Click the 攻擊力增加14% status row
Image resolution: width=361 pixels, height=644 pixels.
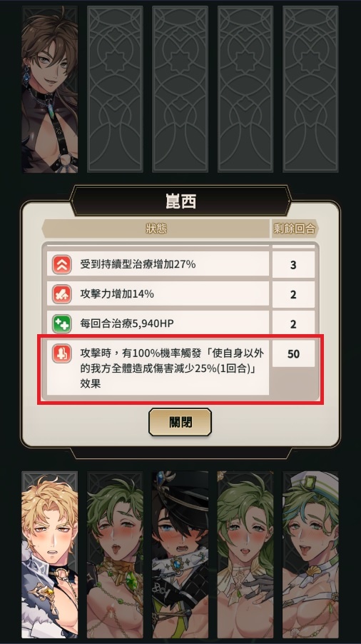click(158, 294)
